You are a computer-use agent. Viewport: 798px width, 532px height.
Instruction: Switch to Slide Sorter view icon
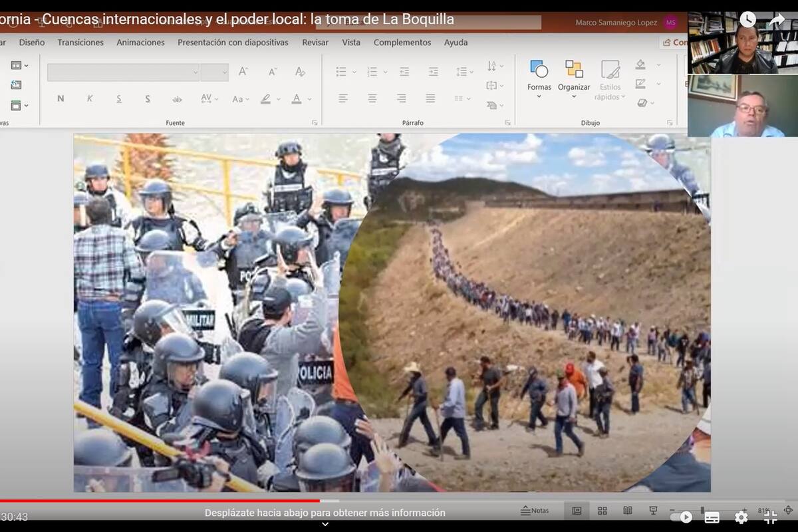pos(602,511)
